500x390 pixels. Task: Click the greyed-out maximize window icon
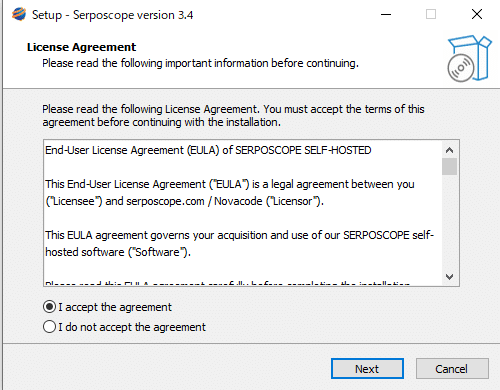431,14
